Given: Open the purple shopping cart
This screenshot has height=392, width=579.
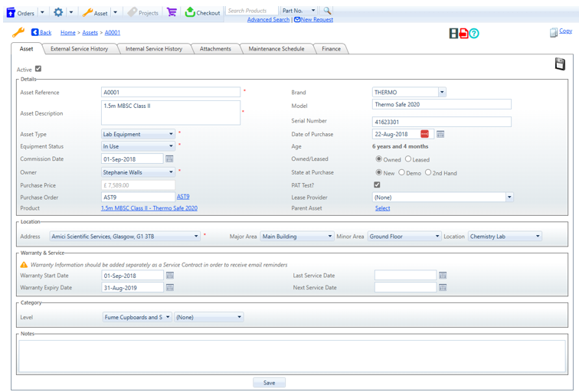Looking at the screenshot, I should [172, 12].
